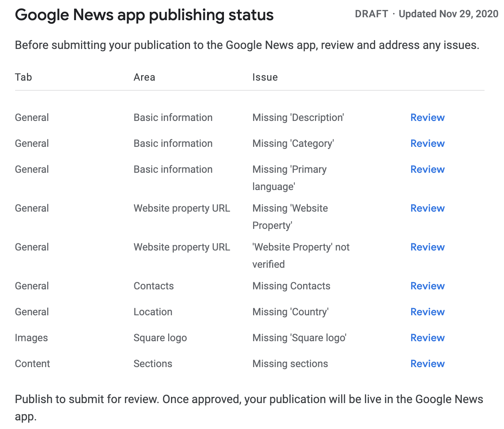Screen dimensions: 504x429
Task: Click 'General' in the Missing Contacts row
Action: (32, 286)
